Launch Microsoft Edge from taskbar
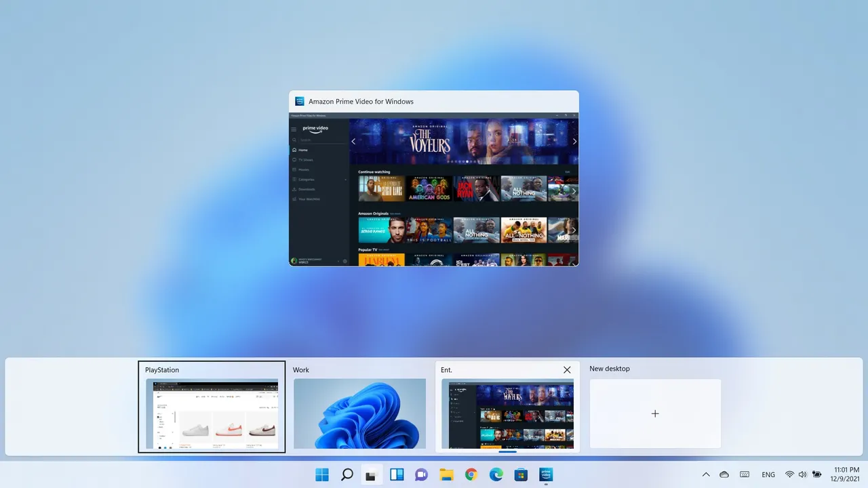Image resolution: width=868 pixels, height=488 pixels. point(496,474)
